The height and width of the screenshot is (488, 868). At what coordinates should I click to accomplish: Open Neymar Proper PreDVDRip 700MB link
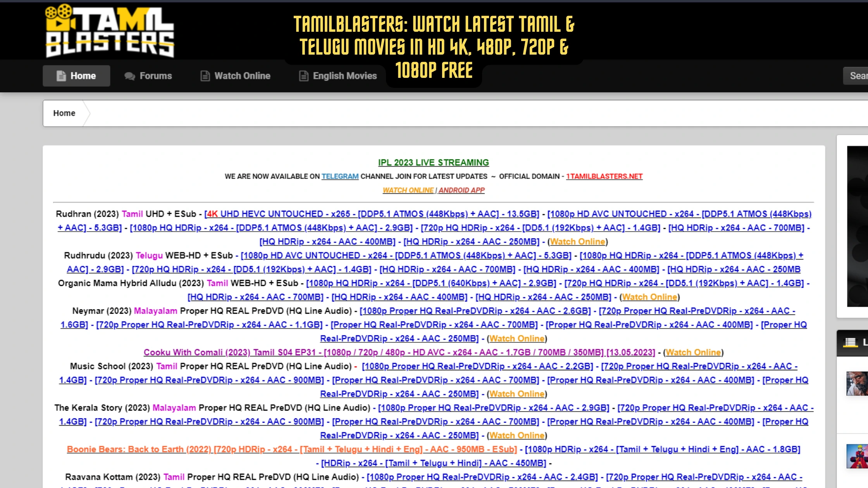[434, 325]
